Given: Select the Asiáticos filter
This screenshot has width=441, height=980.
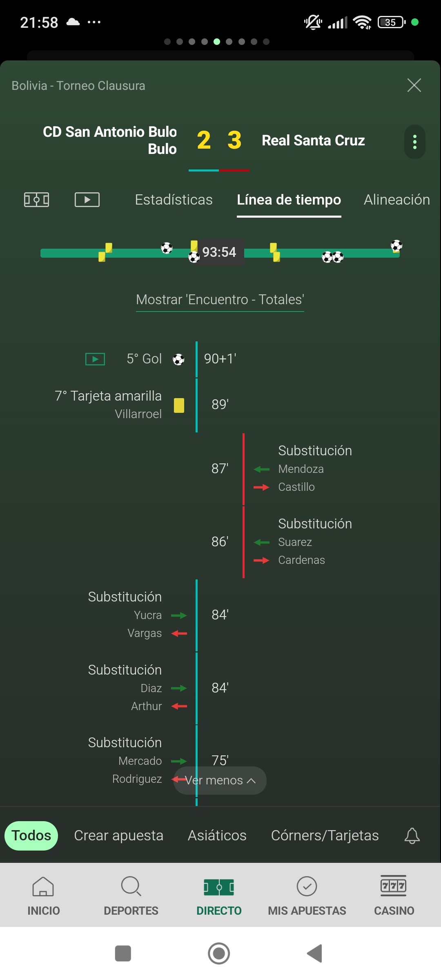Looking at the screenshot, I should pyautogui.click(x=217, y=835).
